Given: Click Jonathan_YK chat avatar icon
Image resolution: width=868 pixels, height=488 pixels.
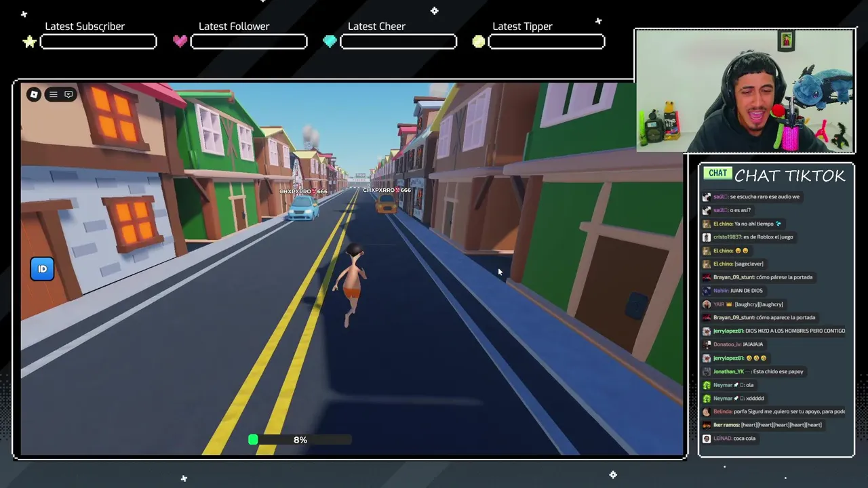Looking at the screenshot, I should (x=707, y=371).
